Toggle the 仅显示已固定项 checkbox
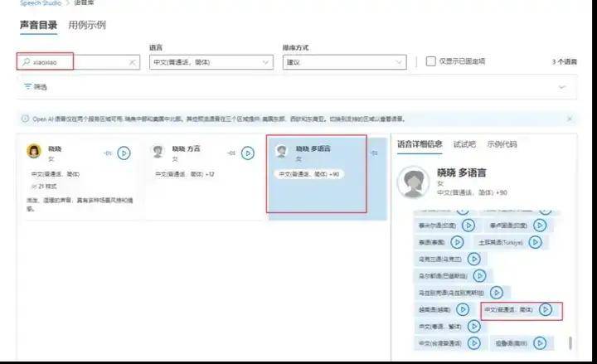The image size is (597, 364). [x=430, y=61]
